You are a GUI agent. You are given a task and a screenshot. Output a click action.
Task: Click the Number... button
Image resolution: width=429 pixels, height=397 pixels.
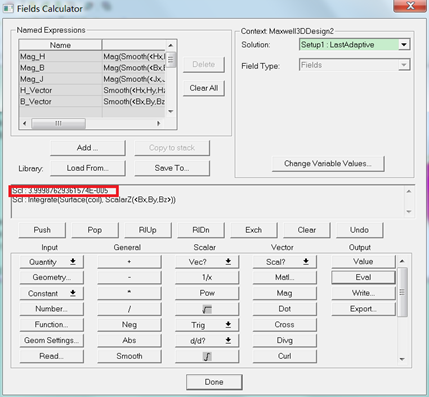[x=52, y=309]
